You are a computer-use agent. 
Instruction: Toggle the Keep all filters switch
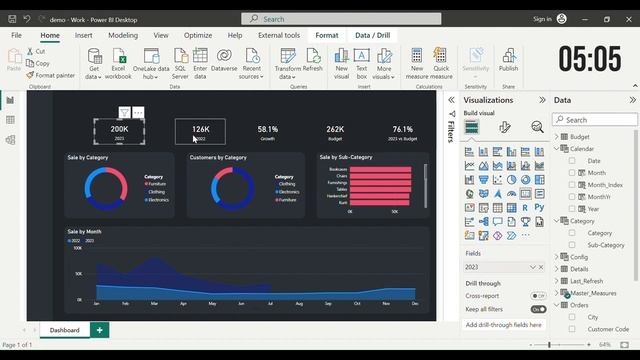[x=538, y=309]
